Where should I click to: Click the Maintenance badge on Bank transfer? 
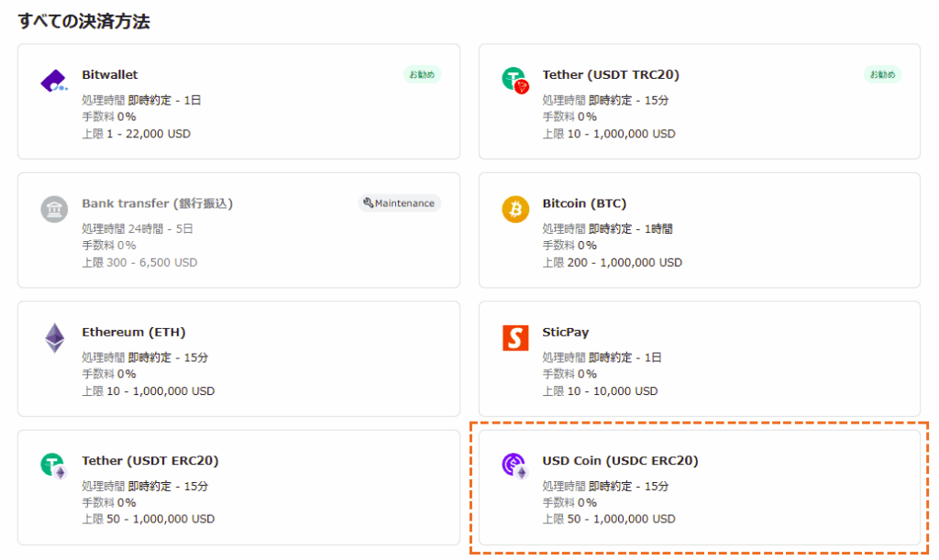[400, 203]
